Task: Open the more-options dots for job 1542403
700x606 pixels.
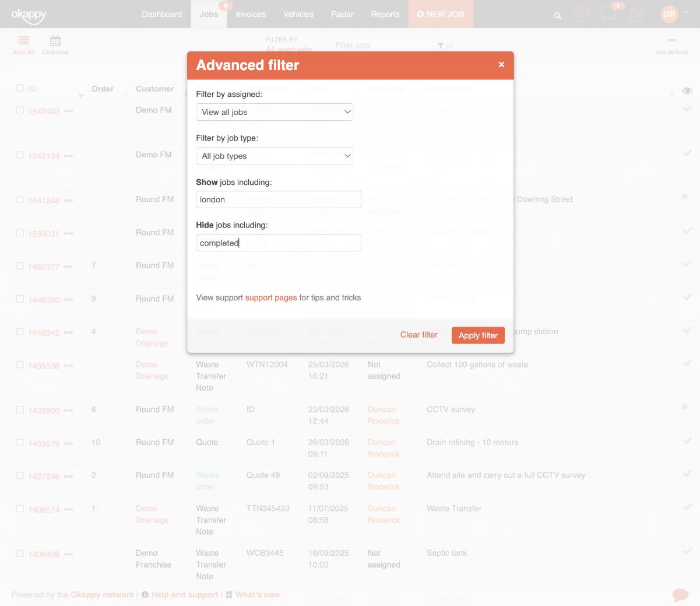Action: click(x=69, y=111)
